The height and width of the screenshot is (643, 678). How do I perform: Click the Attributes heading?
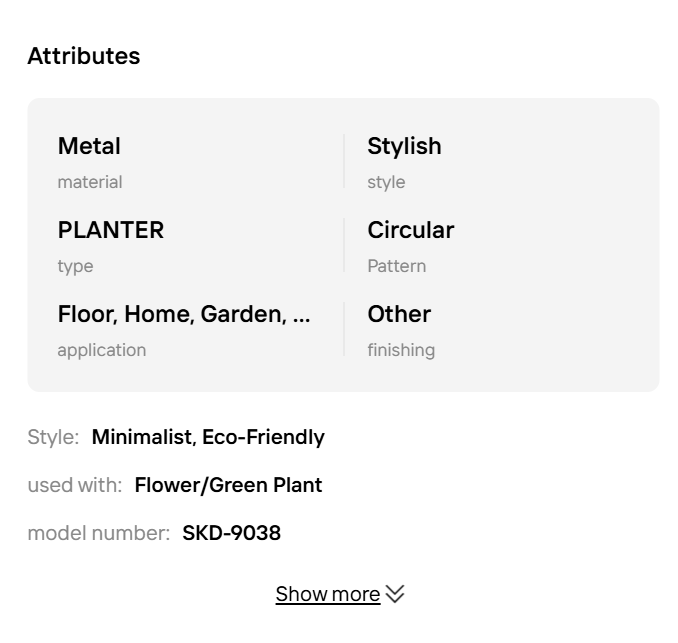(84, 56)
